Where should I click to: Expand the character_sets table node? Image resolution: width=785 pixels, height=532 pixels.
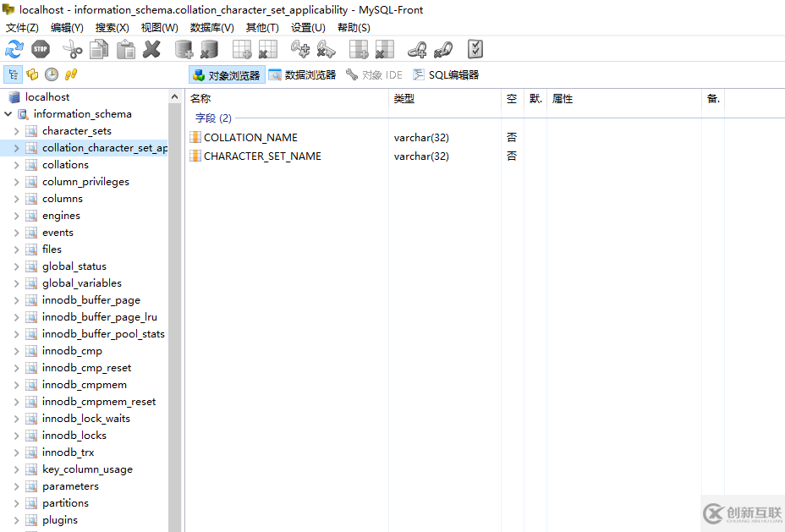(x=17, y=131)
